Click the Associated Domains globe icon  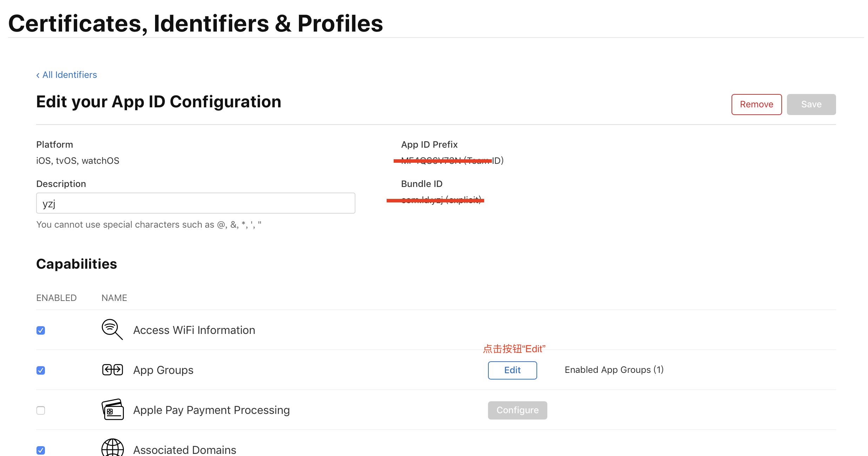click(x=112, y=448)
